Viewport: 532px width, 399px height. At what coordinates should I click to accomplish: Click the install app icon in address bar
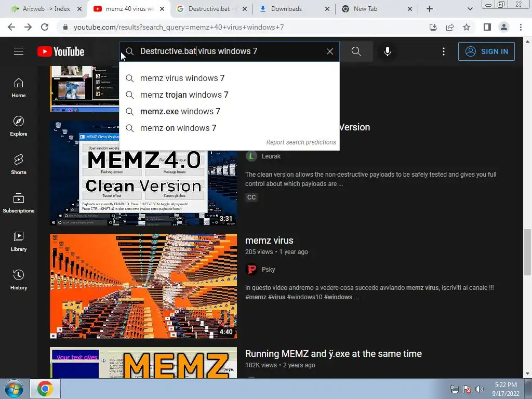click(433, 27)
